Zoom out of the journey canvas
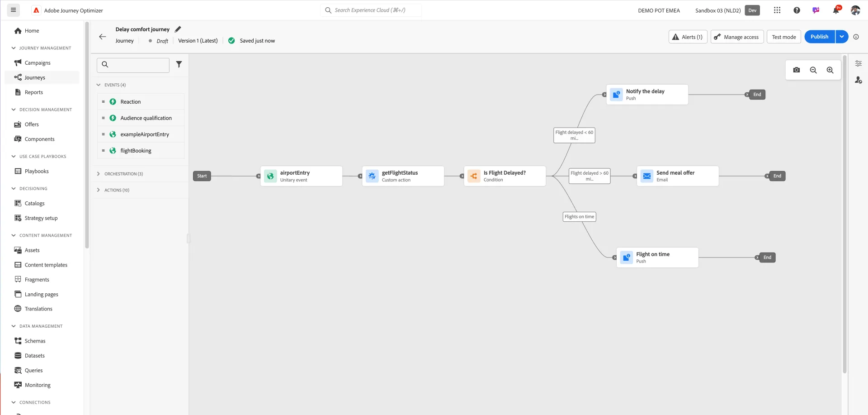 [813, 70]
